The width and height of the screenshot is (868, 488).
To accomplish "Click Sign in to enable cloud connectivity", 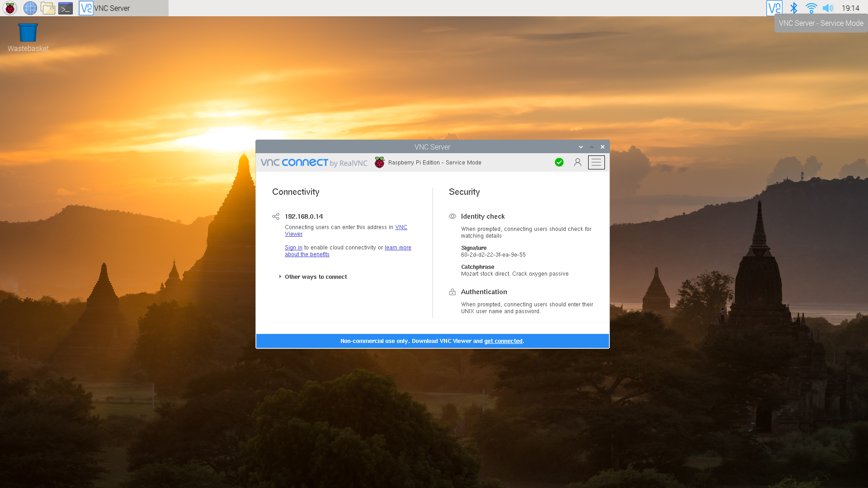I will point(292,247).
